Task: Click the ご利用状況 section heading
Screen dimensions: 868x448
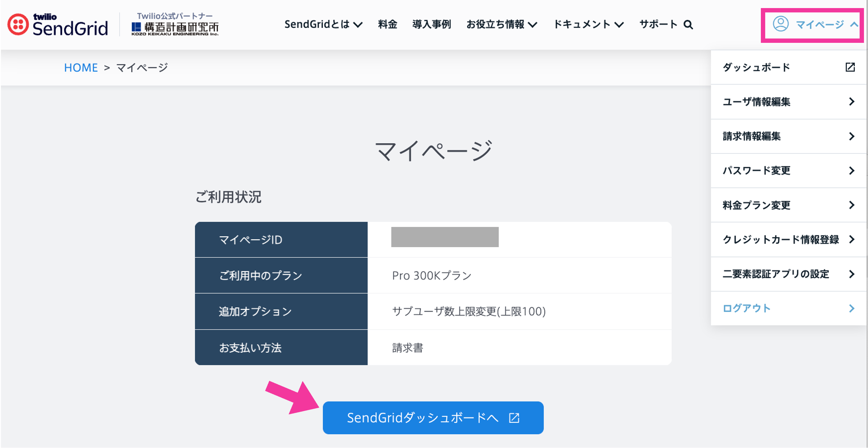Action: [x=228, y=197]
